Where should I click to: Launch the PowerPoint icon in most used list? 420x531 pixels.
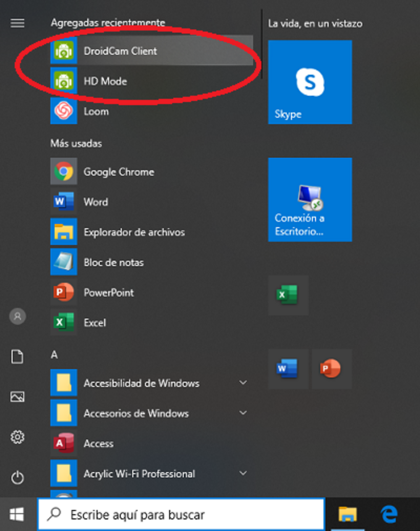pyautogui.click(x=63, y=292)
